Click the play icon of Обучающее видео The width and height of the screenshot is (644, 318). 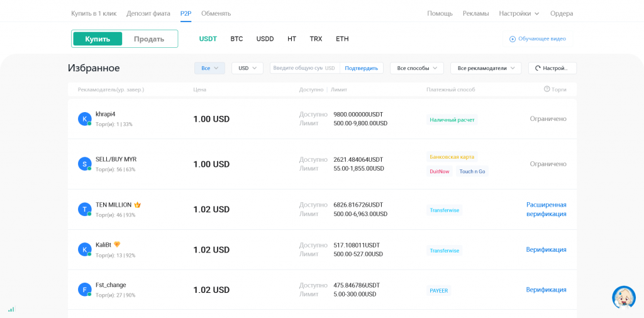[513, 39]
